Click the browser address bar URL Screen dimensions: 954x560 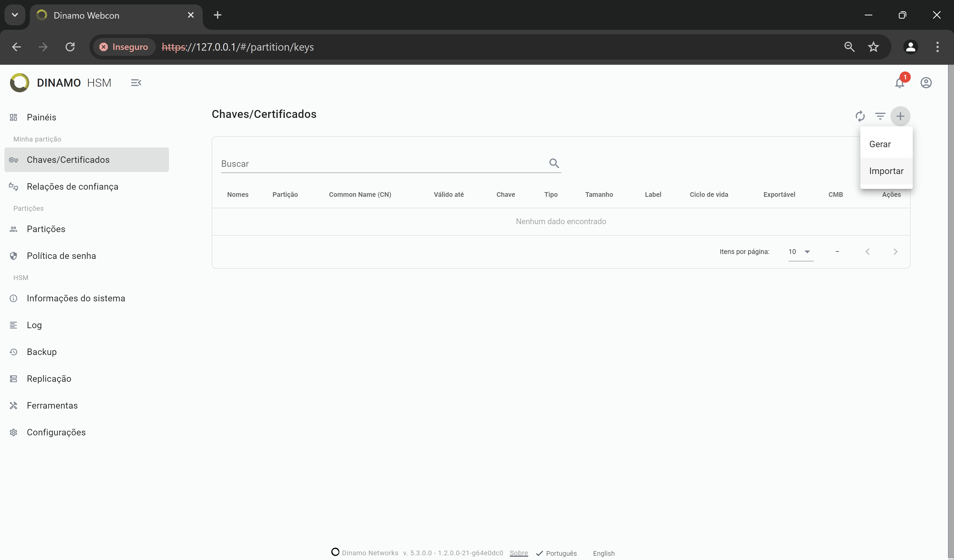(x=238, y=47)
